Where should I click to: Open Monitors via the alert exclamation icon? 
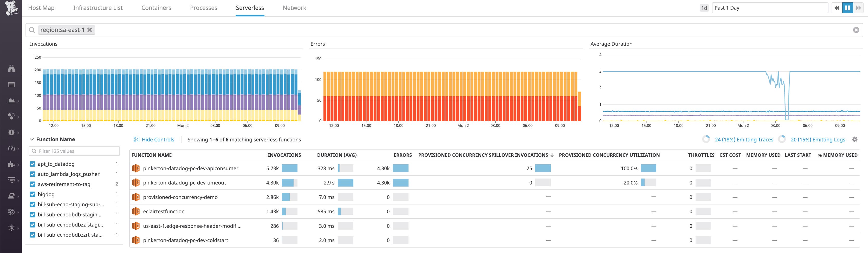click(11, 132)
